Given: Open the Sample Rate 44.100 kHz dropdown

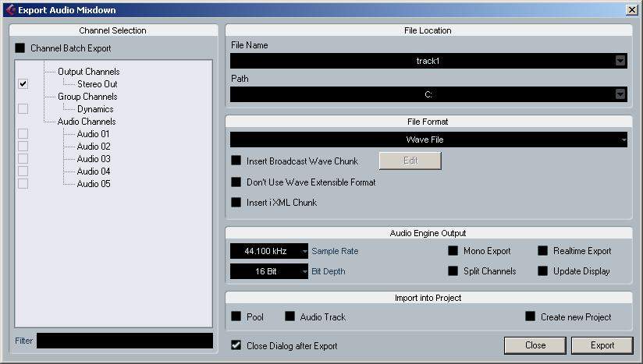Looking at the screenshot, I should 269,251.
